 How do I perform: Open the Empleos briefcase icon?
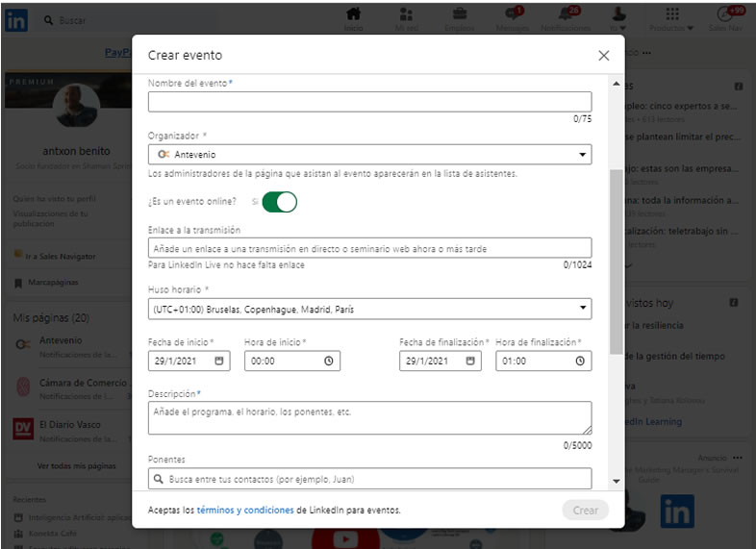(460, 14)
